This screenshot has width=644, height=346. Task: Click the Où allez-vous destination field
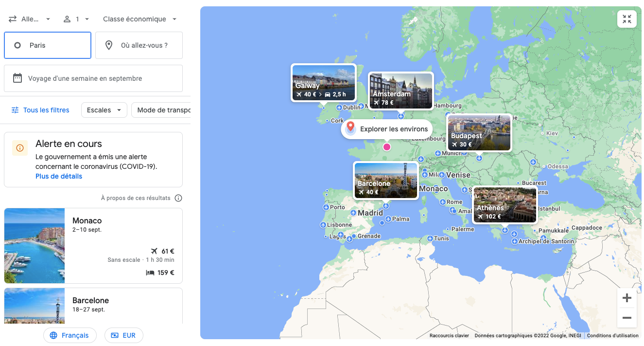(139, 45)
